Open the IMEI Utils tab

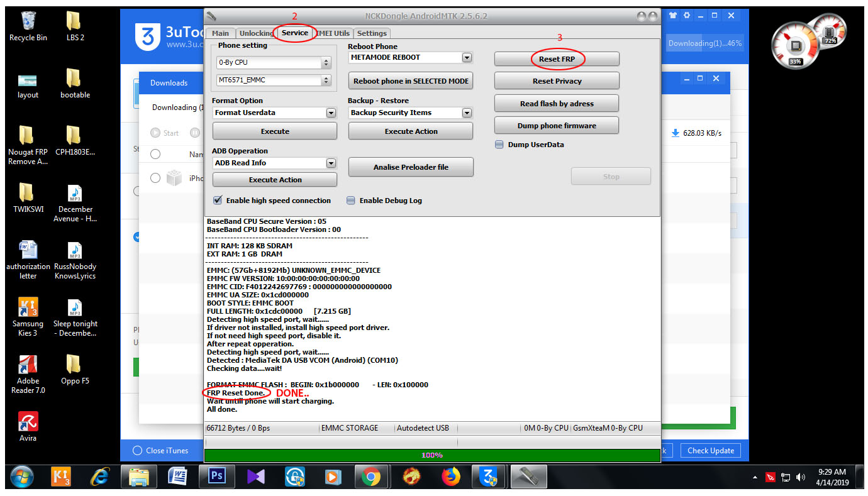[x=333, y=33]
